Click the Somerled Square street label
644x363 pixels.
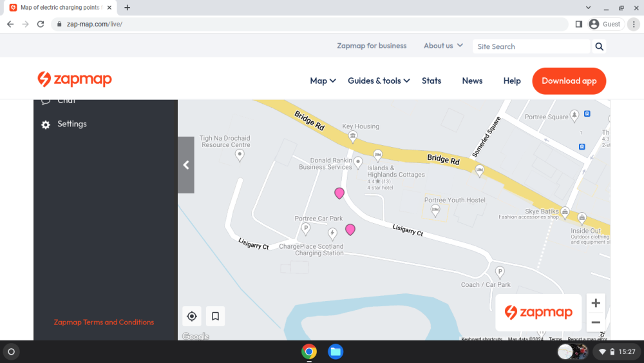(486, 137)
